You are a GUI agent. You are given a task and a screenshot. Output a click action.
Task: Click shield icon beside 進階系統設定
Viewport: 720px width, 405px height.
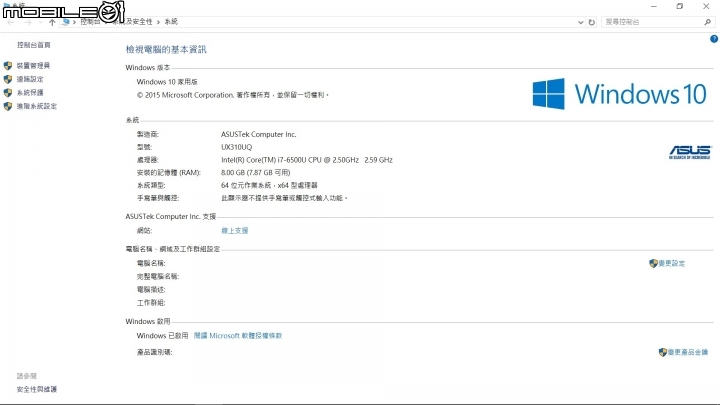pyautogui.click(x=8, y=106)
